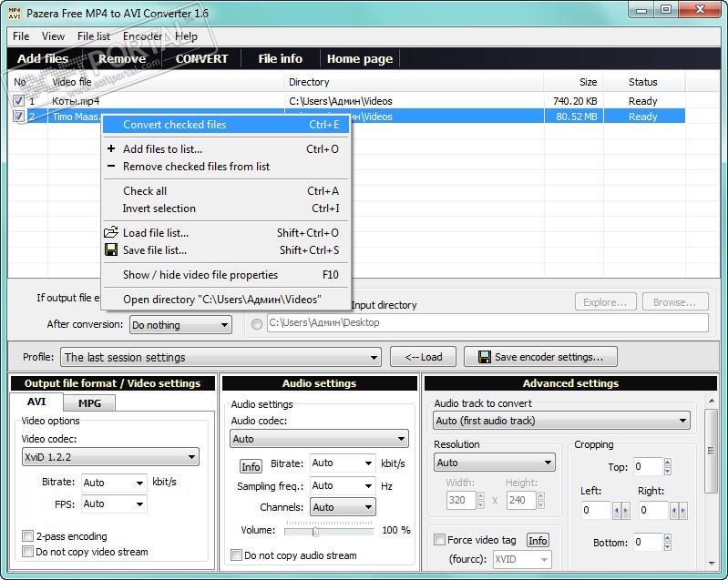Click the 80.52 MB size cell
The height and width of the screenshot is (580, 728).
(574, 117)
